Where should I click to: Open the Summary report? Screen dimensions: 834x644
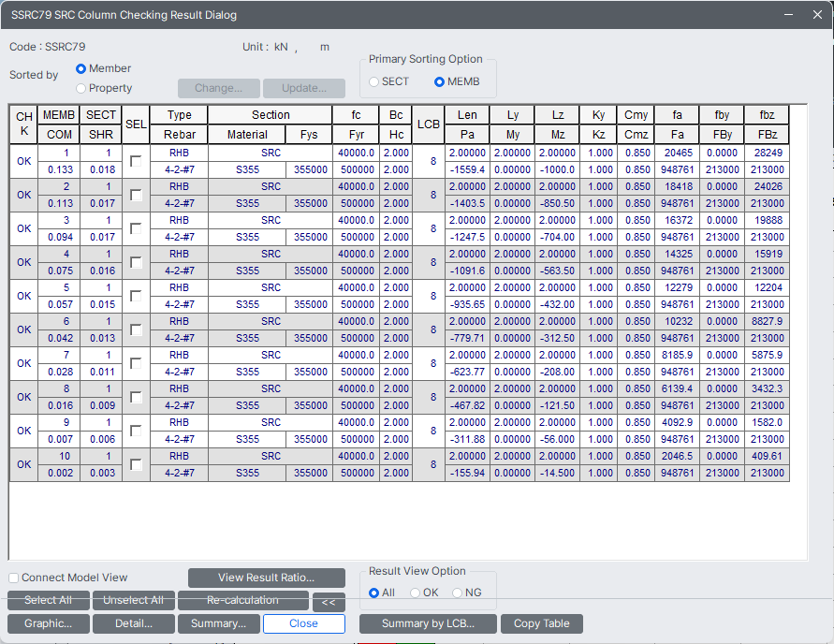219,623
